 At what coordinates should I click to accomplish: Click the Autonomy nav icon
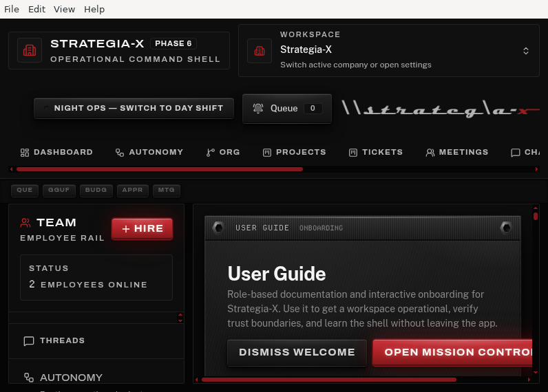click(x=120, y=153)
